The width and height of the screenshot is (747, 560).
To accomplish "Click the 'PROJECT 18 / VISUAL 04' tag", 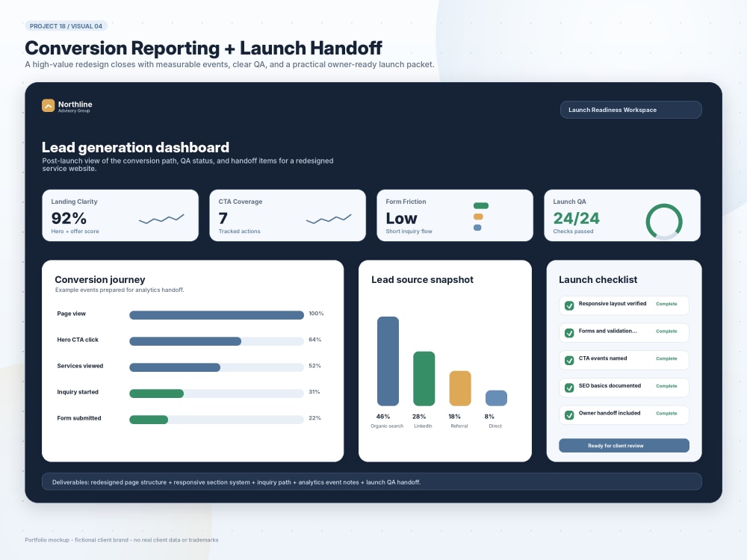I will click(x=66, y=26).
